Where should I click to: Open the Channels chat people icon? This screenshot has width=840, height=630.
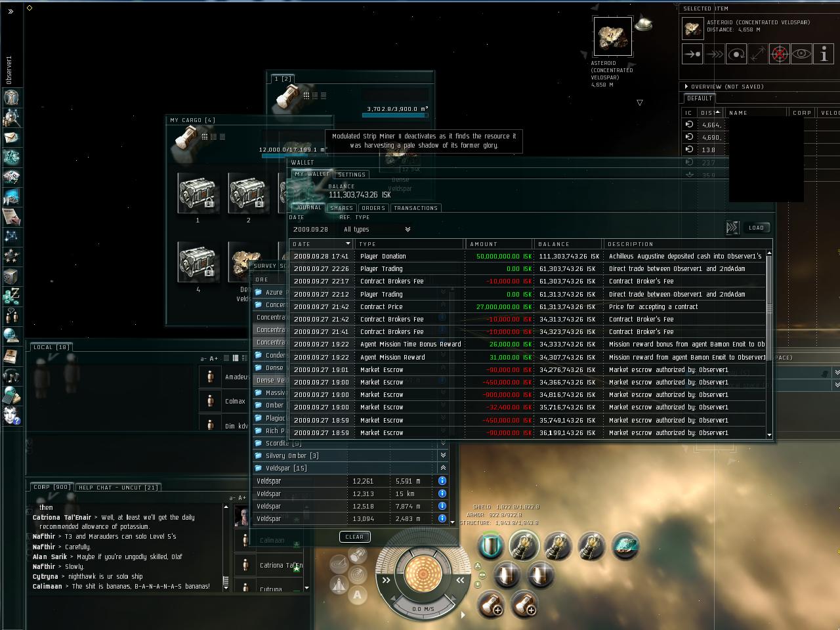click(12, 315)
